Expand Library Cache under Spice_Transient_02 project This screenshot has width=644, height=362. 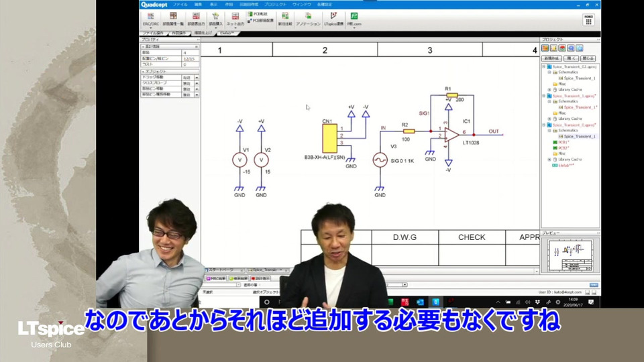click(x=549, y=89)
